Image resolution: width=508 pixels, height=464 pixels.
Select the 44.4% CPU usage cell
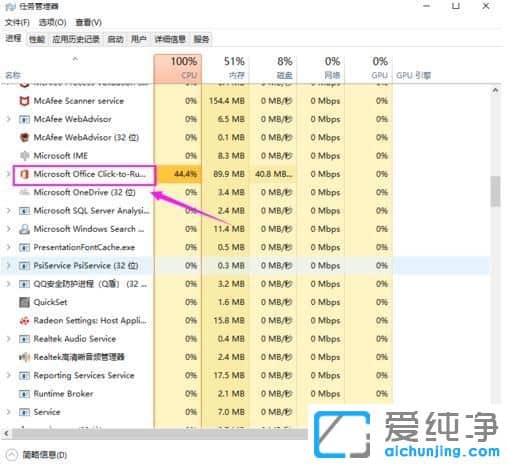click(x=178, y=174)
